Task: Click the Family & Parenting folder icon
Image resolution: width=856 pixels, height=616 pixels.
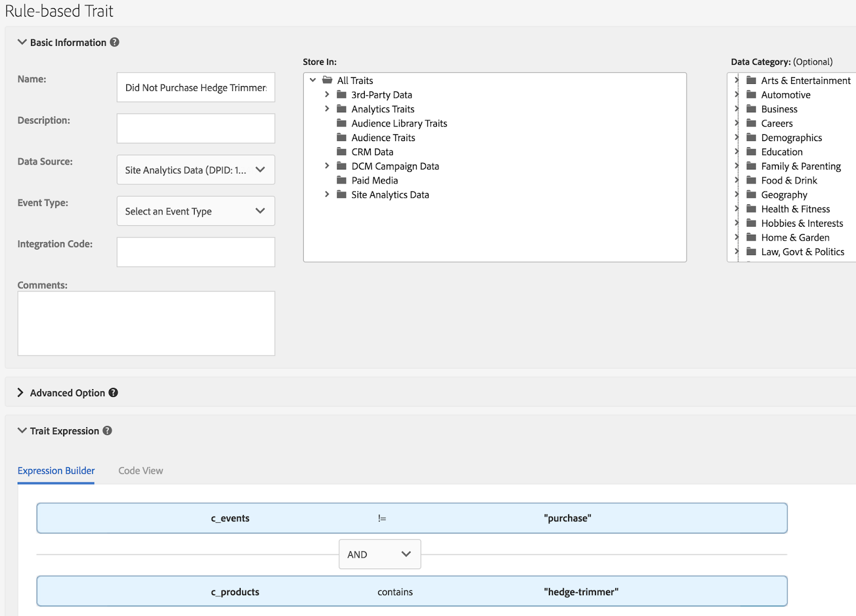Action: 751,166
